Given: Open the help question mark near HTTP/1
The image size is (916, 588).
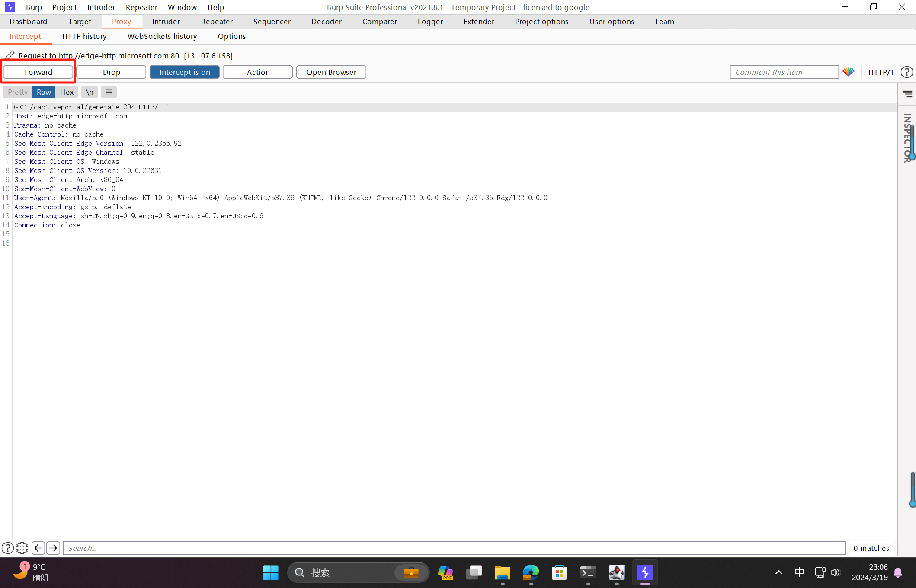Looking at the screenshot, I should [906, 72].
